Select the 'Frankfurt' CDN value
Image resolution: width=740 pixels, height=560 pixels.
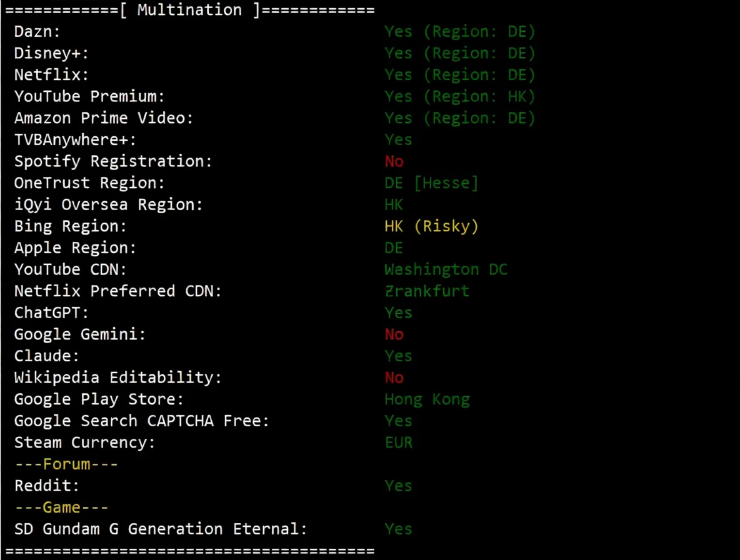pyautogui.click(x=427, y=291)
